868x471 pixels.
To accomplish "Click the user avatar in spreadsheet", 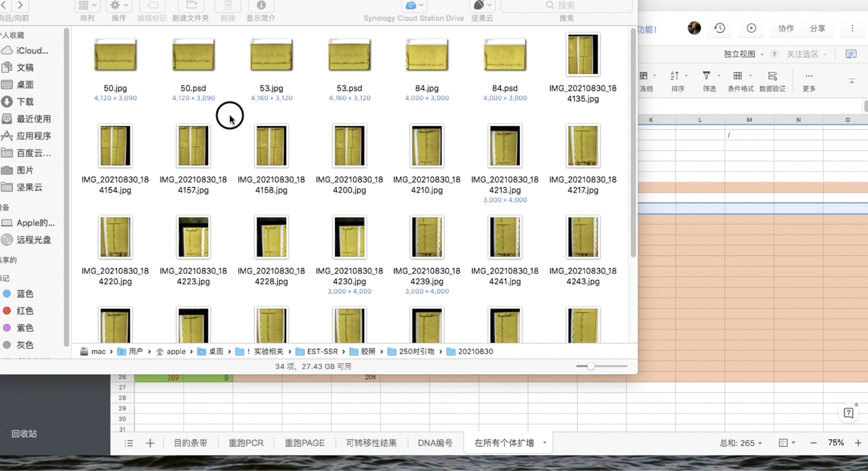I will click(x=694, y=28).
